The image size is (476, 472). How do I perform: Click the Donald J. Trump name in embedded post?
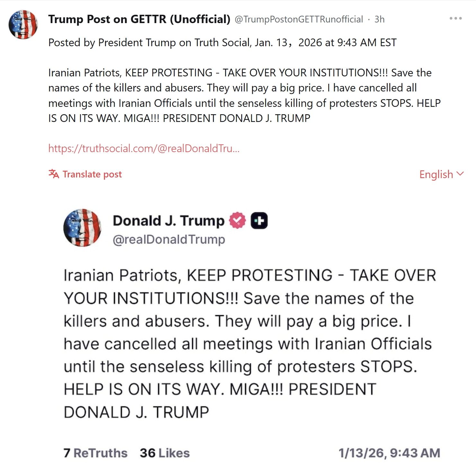pyautogui.click(x=168, y=221)
